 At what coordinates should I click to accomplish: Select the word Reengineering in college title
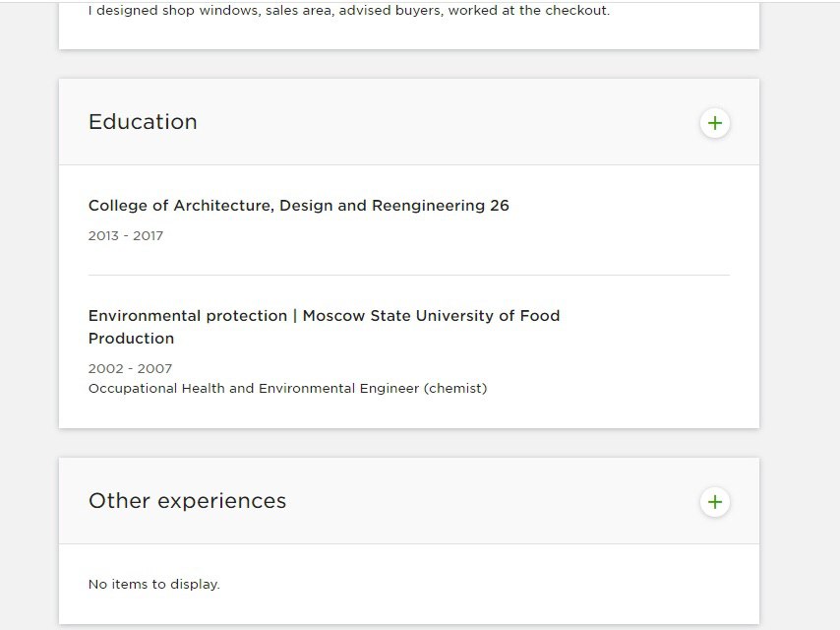tap(428, 206)
